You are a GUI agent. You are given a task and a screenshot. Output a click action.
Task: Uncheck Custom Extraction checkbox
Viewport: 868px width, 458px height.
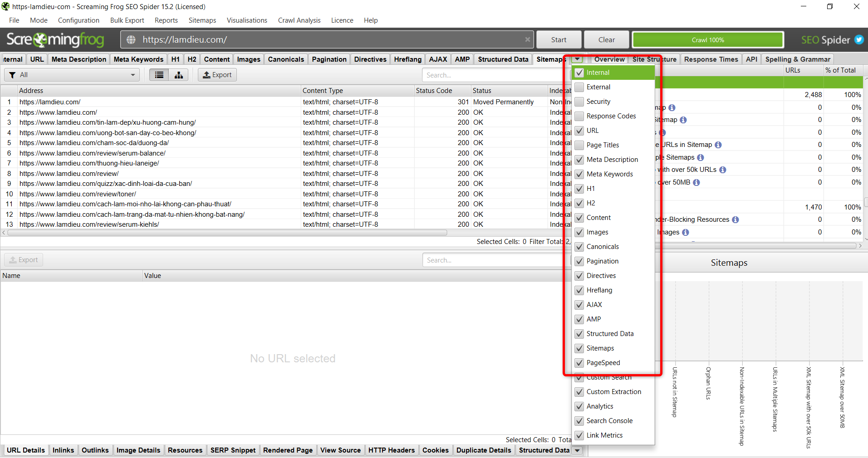[579, 392]
